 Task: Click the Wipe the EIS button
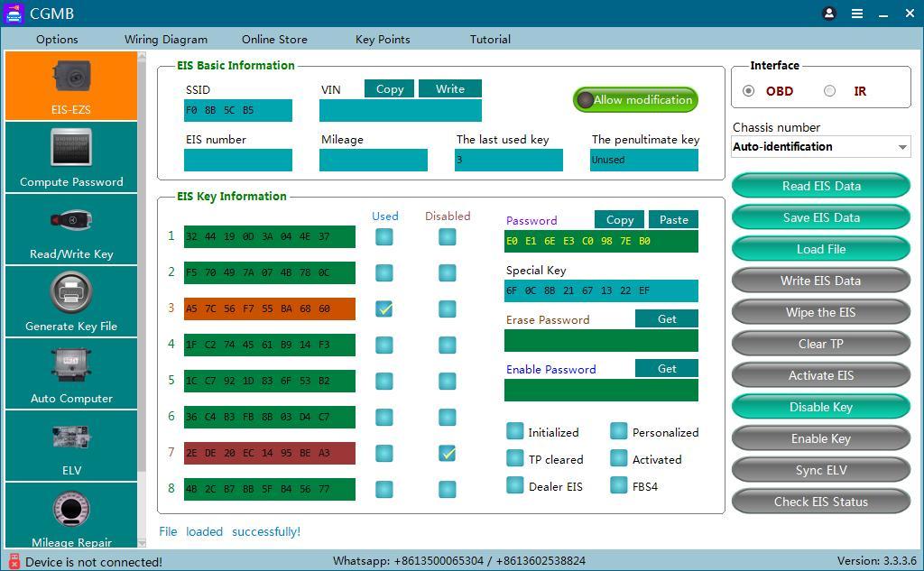pyautogui.click(x=821, y=312)
